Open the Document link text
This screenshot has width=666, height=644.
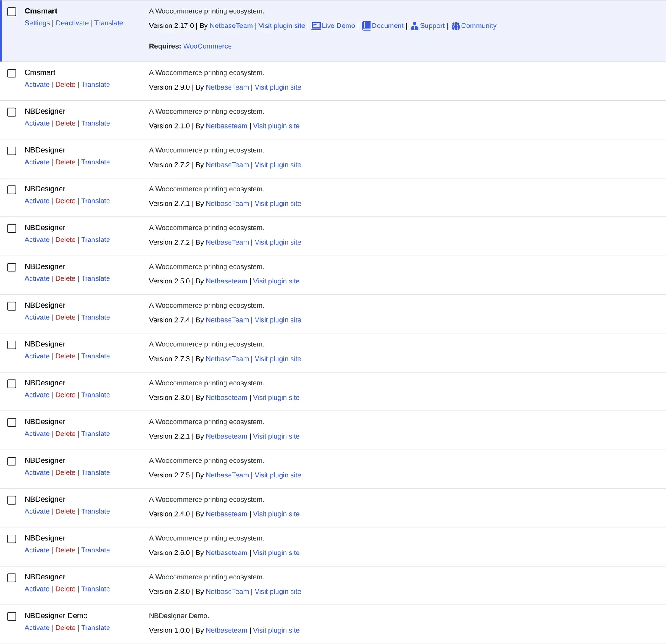(388, 26)
